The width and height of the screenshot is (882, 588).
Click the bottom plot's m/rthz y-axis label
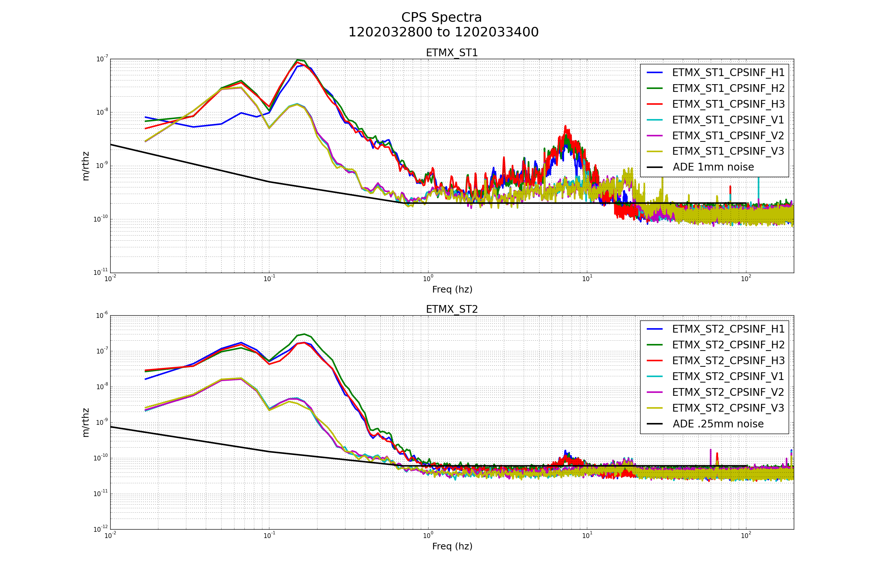point(86,423)
